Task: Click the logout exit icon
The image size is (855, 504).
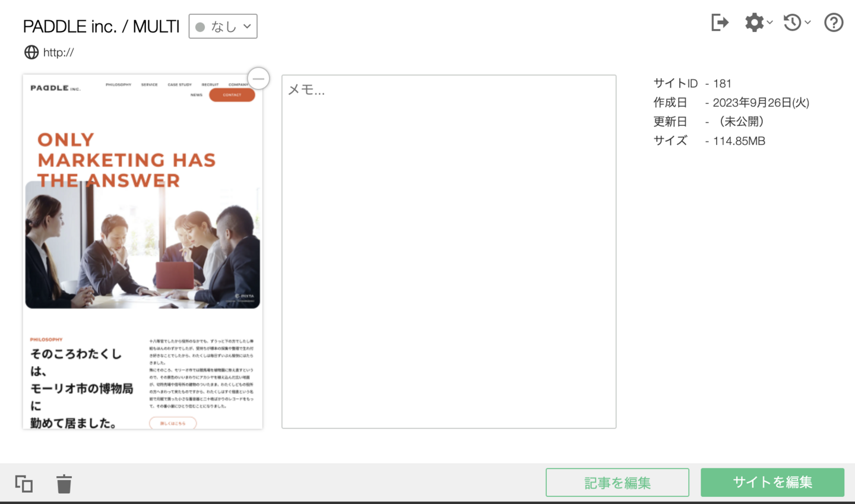Action: coord(720,23)
